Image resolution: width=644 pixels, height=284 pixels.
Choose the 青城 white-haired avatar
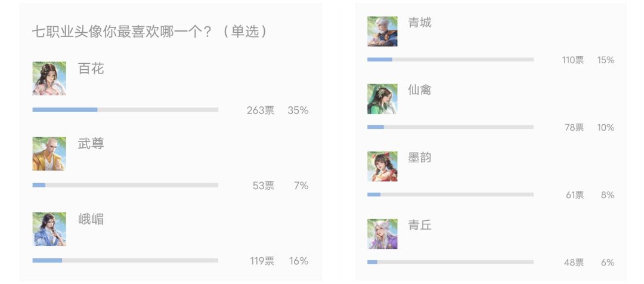[x=382, y=31]
